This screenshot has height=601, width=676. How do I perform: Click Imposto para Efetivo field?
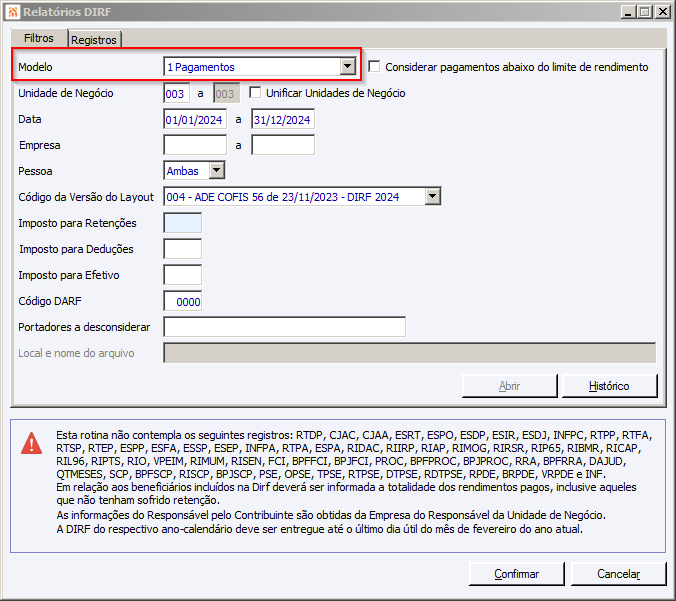coord(183,275)
